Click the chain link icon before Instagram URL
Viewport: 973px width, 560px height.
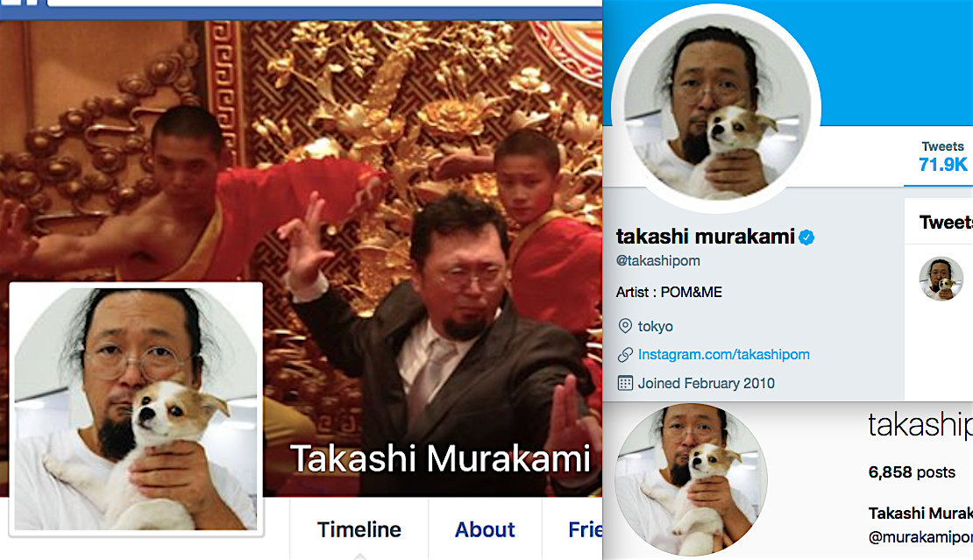click(625, 355)
